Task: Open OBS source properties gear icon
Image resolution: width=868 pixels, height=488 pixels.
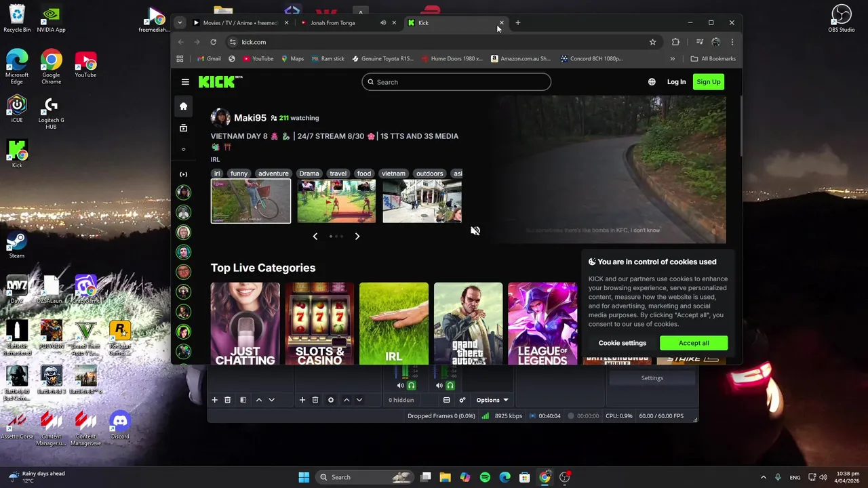Action: coord(331,400)
